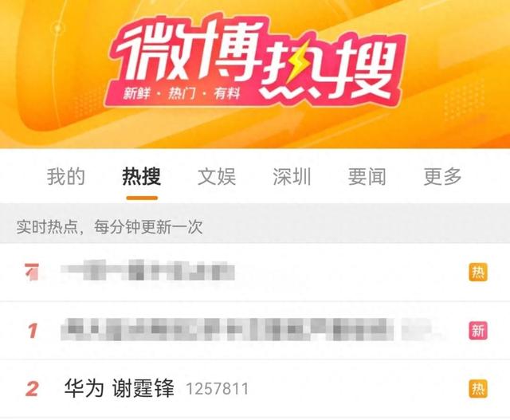Expand the 更多 tab options

tap(442, 177)
